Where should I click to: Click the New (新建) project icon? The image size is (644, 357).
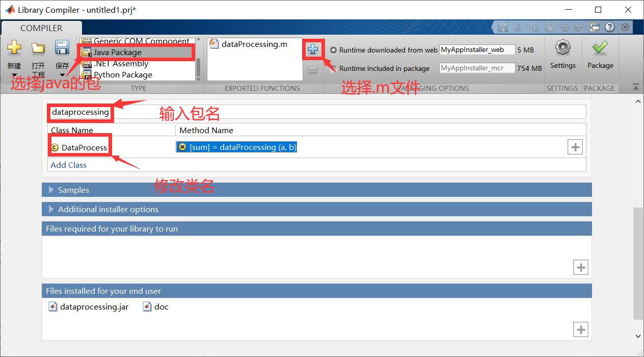point(14,48)
